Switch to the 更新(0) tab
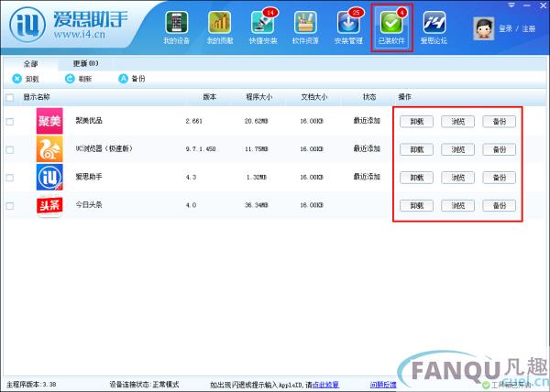Screen dimensions: 550x392 [85, 64]
